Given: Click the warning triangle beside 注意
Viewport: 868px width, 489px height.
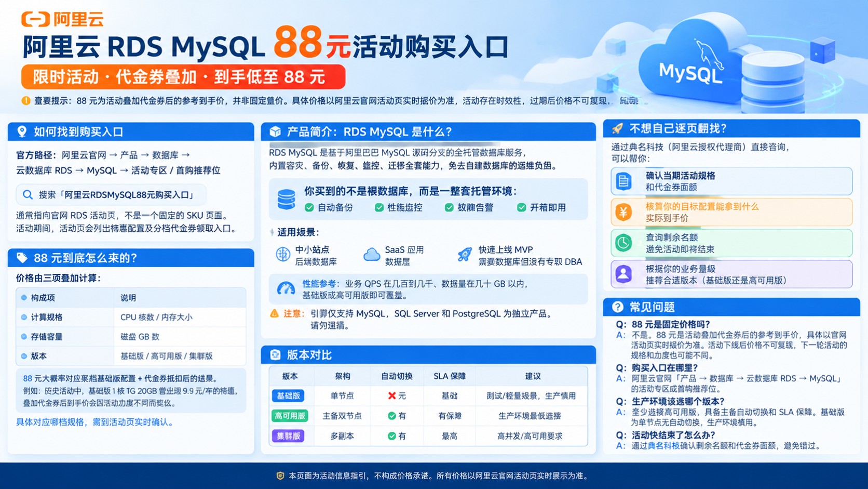Looking at the screenshot, I should [x=275, y=313].
